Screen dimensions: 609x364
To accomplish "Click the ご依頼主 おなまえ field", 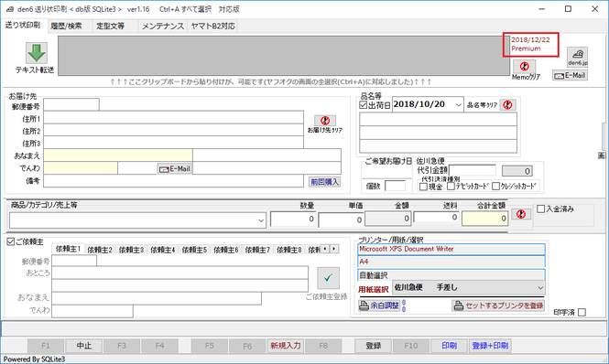I will [157, 298].
